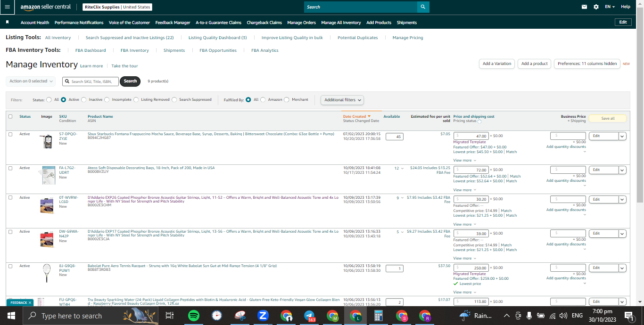
Task: Sort by the Date Created column
Action: [x=356, y=116]
